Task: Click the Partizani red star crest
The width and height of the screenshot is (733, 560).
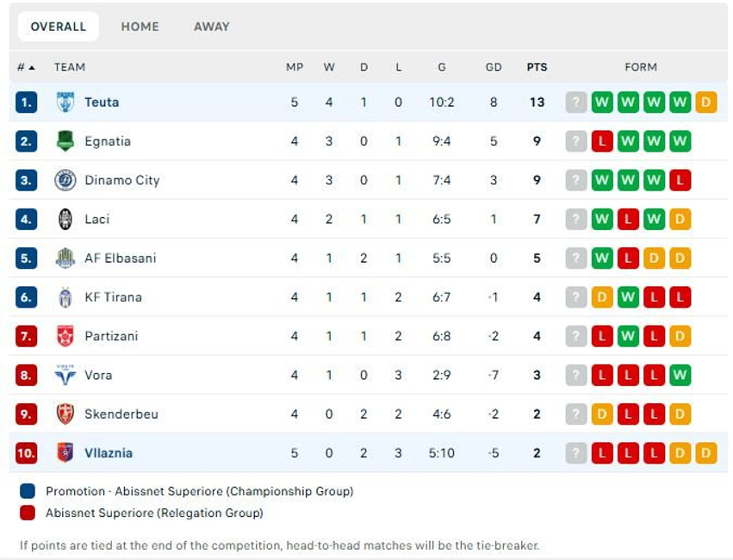Action: pos(65,336)
